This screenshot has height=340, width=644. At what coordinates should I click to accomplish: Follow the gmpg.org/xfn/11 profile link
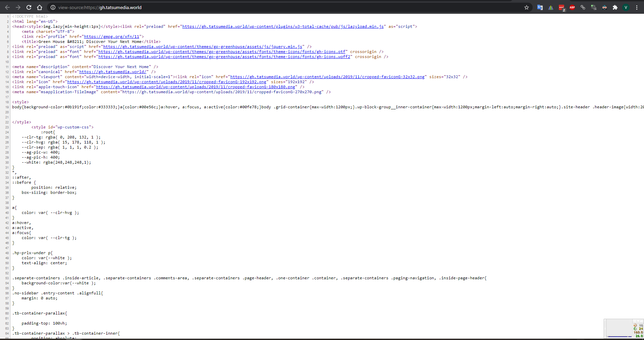tap(111, 37)
